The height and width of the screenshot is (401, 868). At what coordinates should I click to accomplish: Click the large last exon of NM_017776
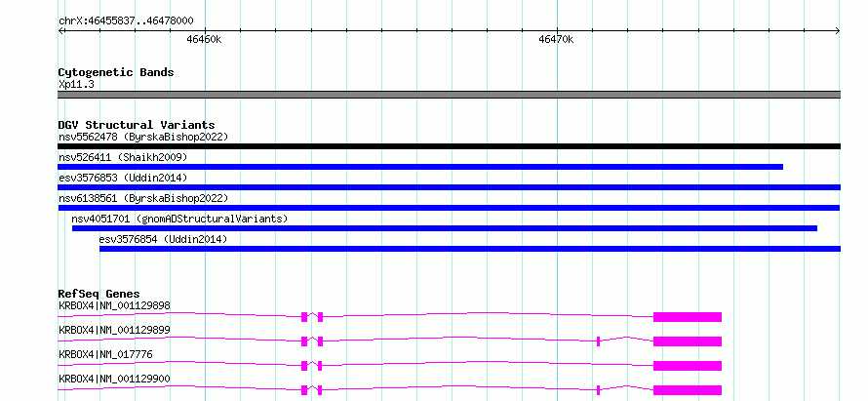[688, 366]
